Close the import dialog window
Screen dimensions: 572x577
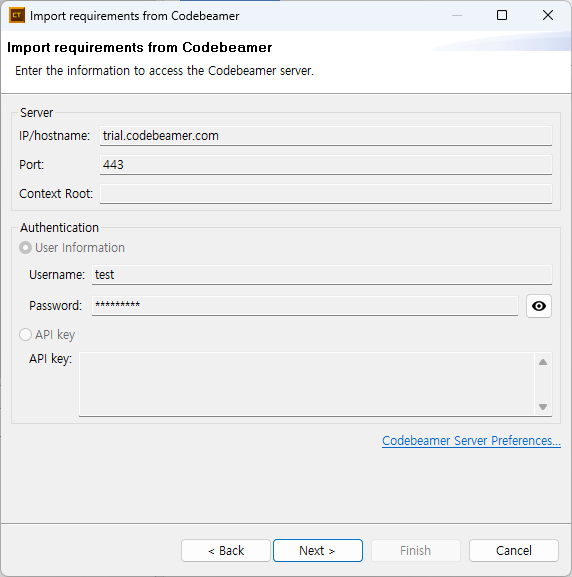point(548,15)
